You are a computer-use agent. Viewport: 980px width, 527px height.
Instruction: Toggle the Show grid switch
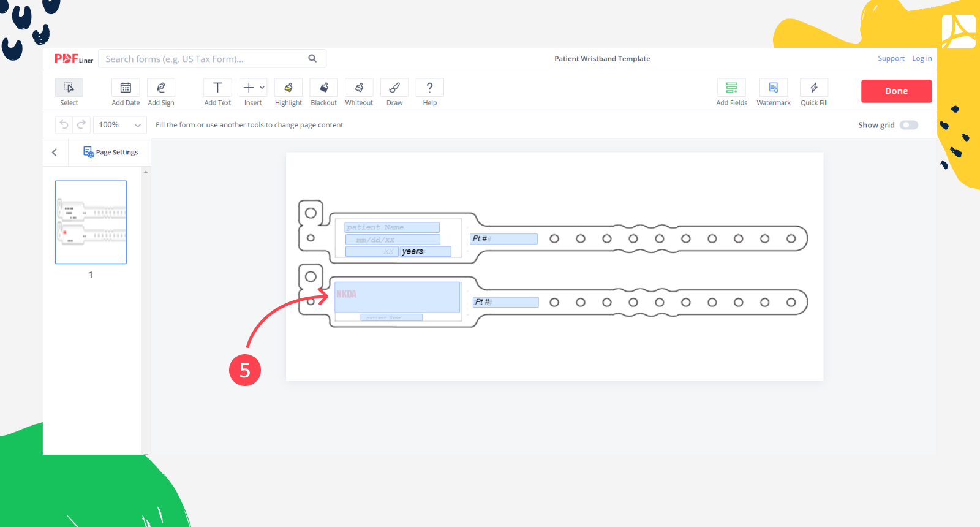(x=908, y=125)
